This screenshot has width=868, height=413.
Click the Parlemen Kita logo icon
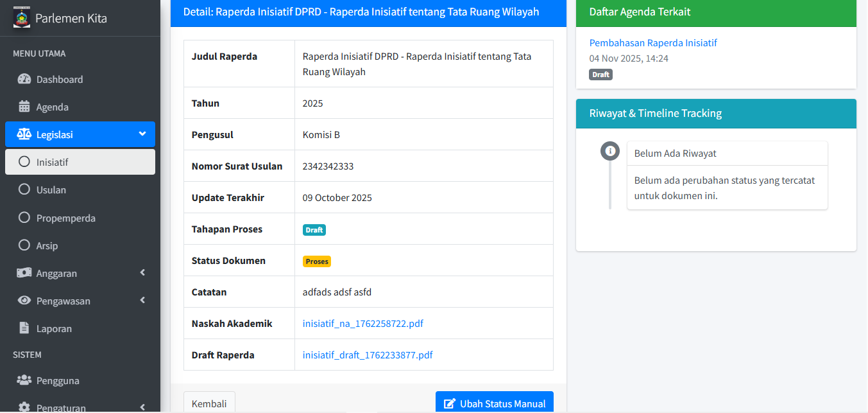pyautogui.click(x=22, y=17)
